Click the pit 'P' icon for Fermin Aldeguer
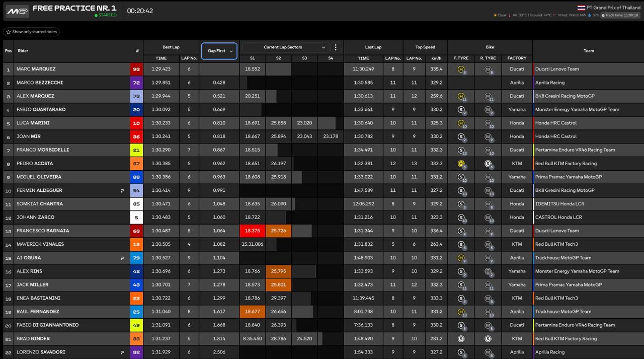 pyautogui.click(x=122, y=191)
